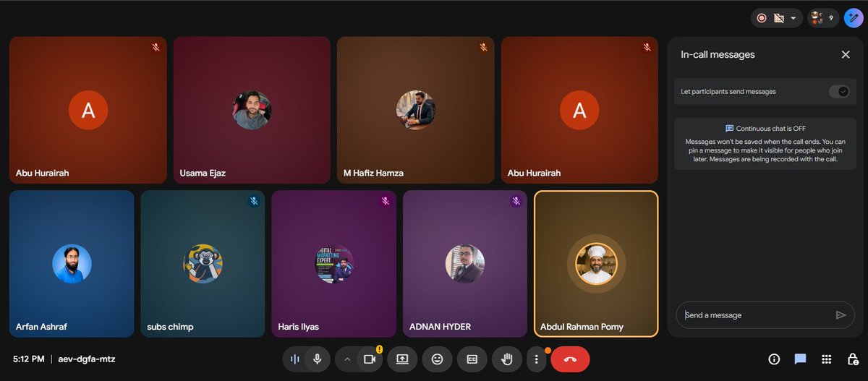Click the name label Abdul Rahman Pomy
The width and height of the screenshot is (868, 381).
(582, 328)
